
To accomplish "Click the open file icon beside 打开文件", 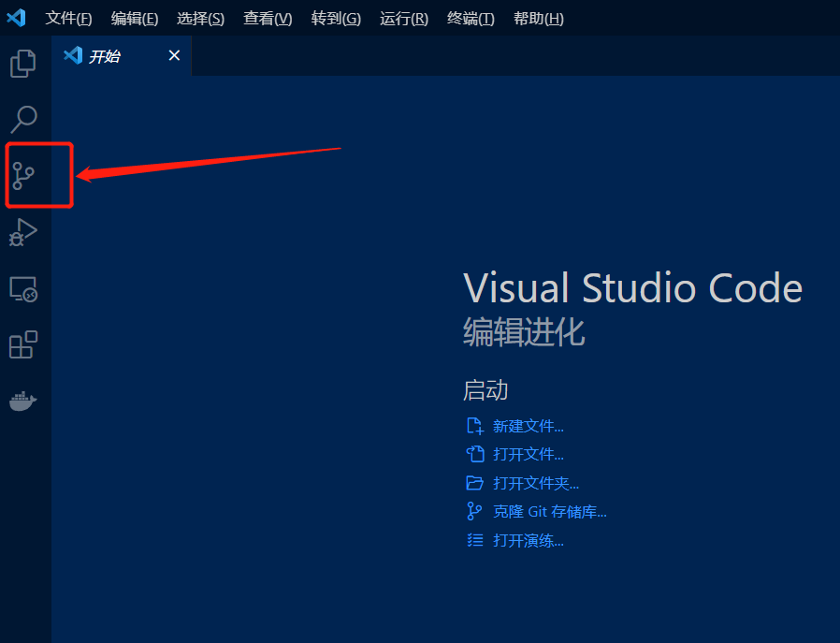I will click(x=474, y=454).
